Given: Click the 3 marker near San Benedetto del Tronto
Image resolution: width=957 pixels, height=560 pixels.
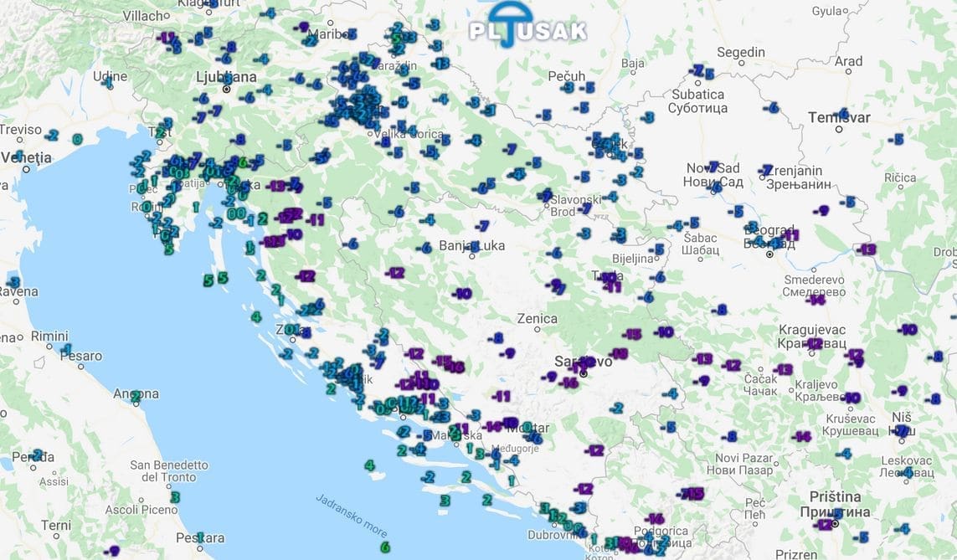Looking at the screenshot, I should pos(174,496).
